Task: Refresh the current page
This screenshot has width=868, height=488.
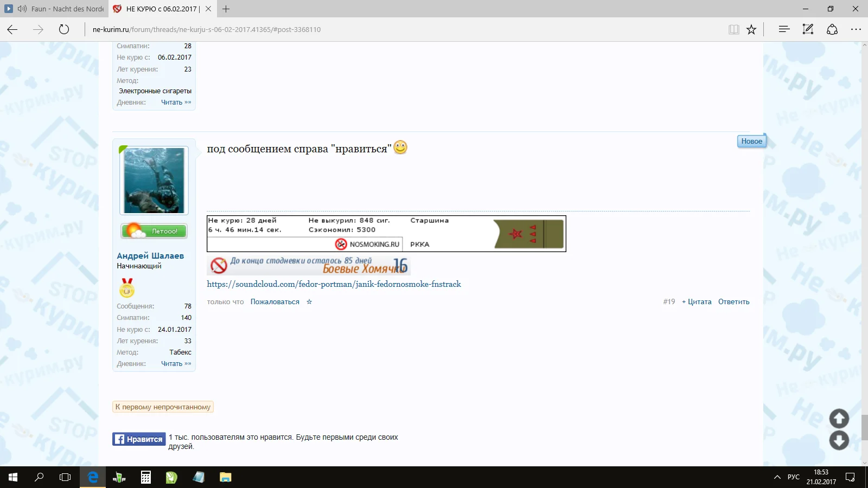Action: [x=64, y=29]
